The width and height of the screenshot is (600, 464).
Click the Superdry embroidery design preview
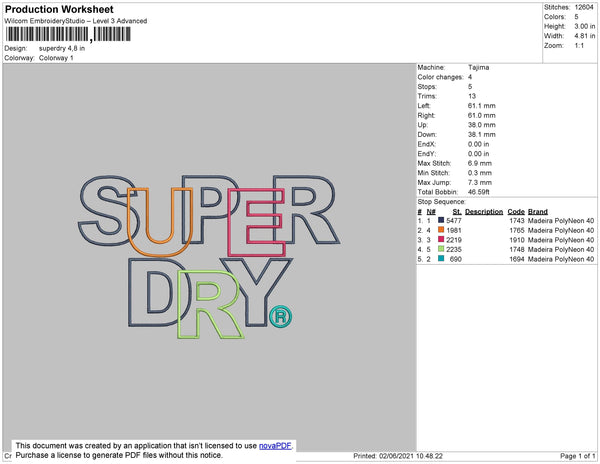[209, 257]
